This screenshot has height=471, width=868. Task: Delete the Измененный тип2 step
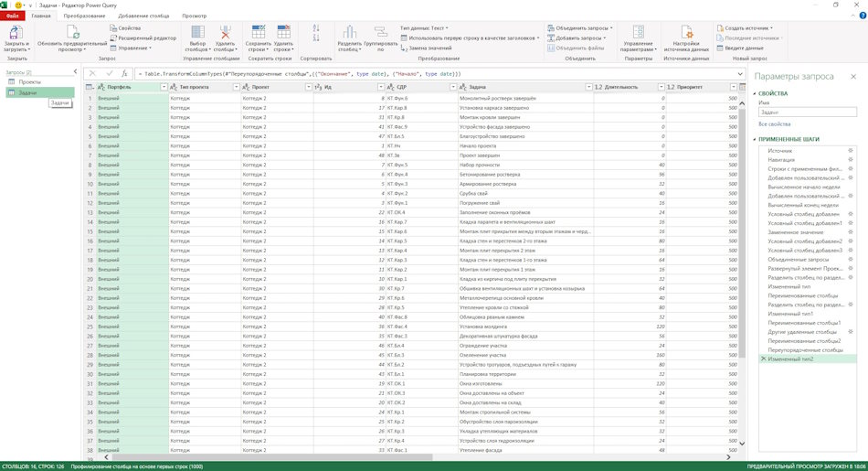pyautogui.click(x=763, y=359)
